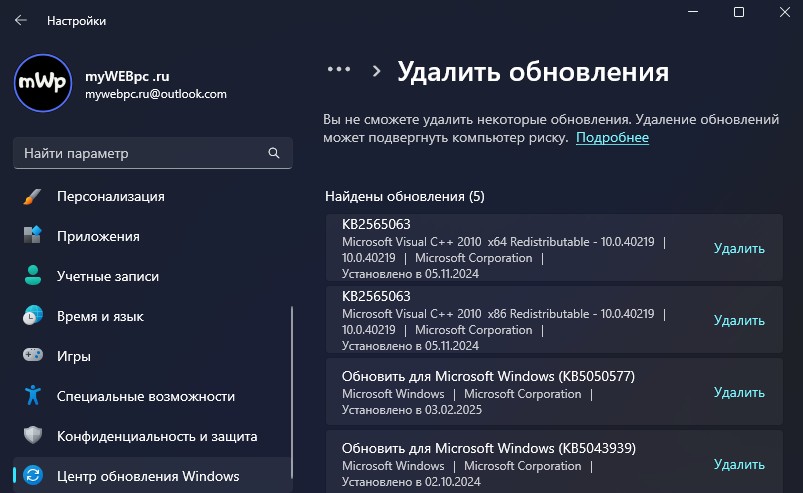Open the Учетные записи section

pos(153,276)
